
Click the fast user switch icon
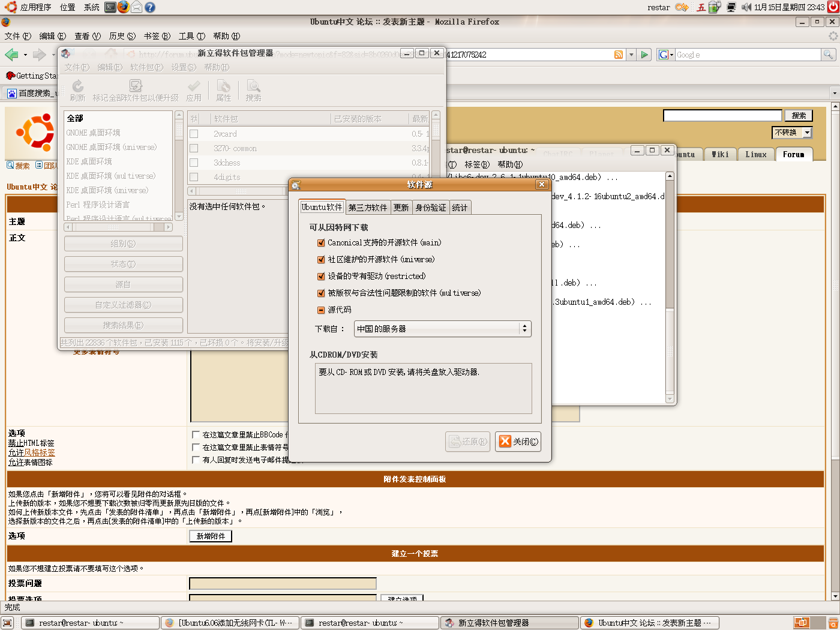[x=682, y=7]
